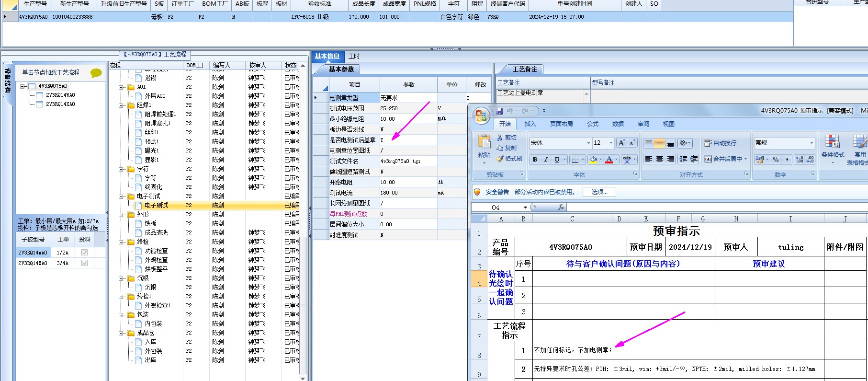Viewport: 868px width, 381px height.
Task: Toggle 自动换行 wrap text
Action: [x=721, y=143]
